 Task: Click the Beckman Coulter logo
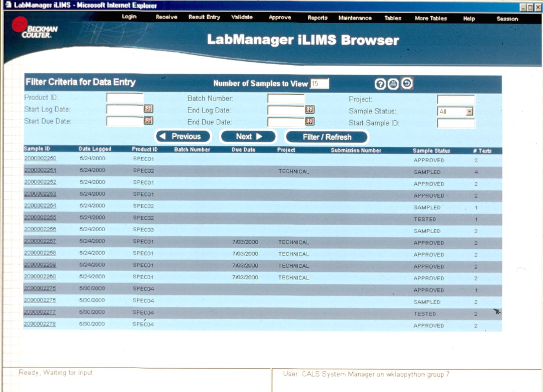[34, 28]
